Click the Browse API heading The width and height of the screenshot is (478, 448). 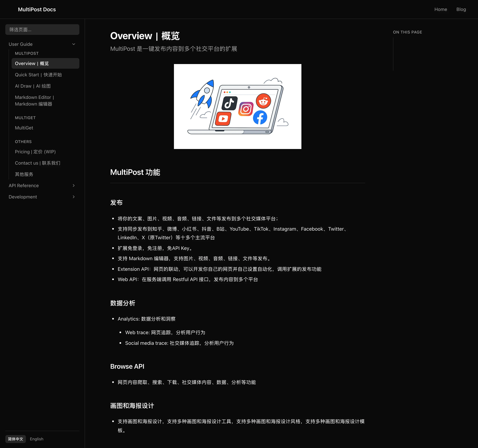point(127,366)
